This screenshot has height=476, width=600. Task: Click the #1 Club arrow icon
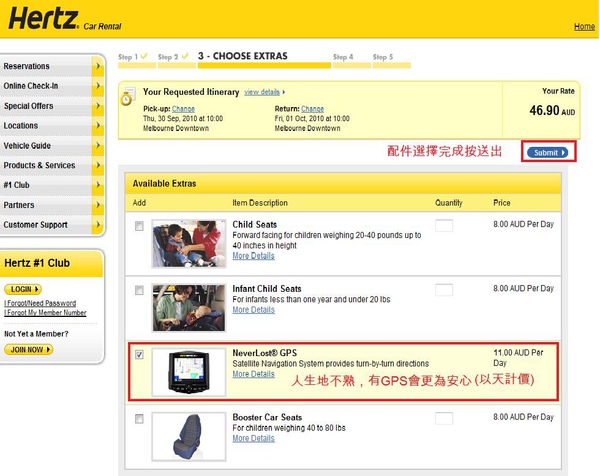[x=98, y=185]
